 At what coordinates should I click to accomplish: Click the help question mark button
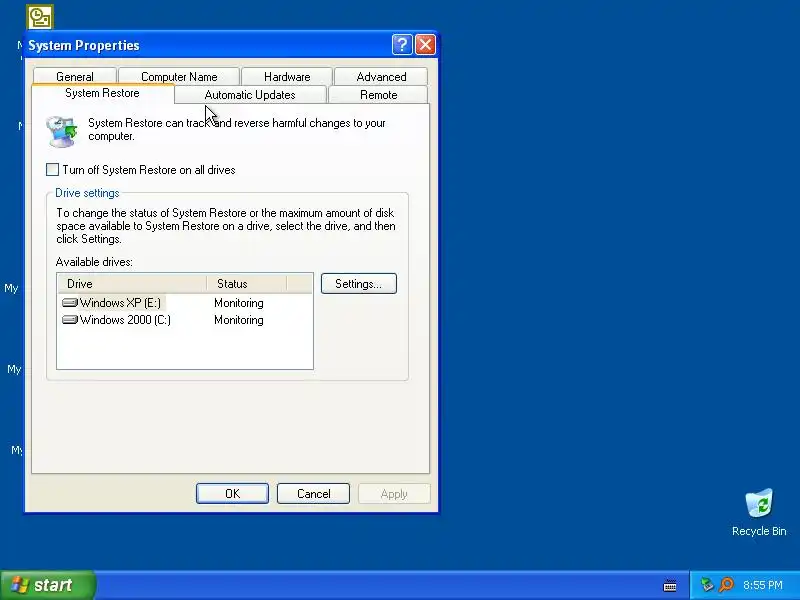point(402,45)
